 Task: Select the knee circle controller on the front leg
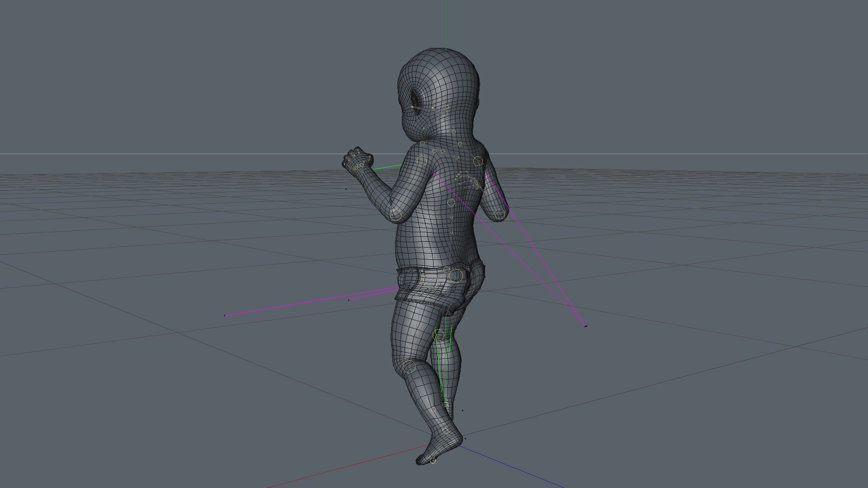(x=409, y=367)
